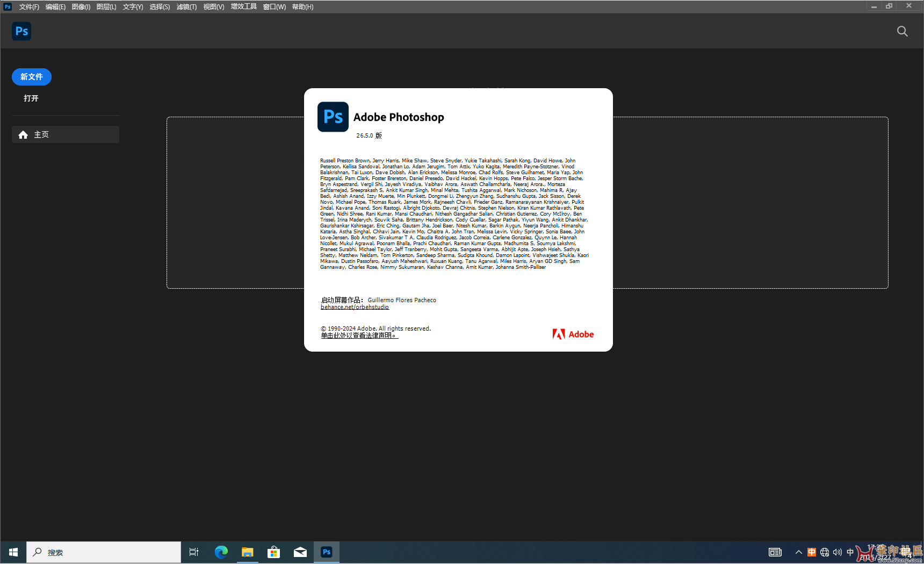The image size is (924, 564).
Task: Open Mail app from taskbar
Action: click(300, 552)
